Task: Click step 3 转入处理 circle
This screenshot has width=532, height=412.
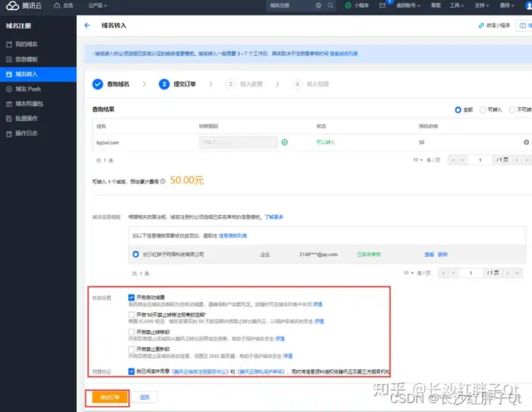Action: (231, 83)
